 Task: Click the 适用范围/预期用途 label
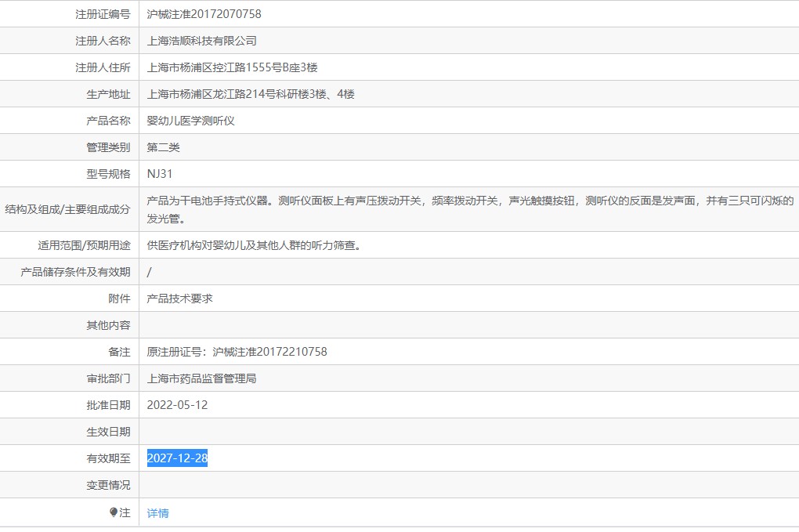coord(84,245)
